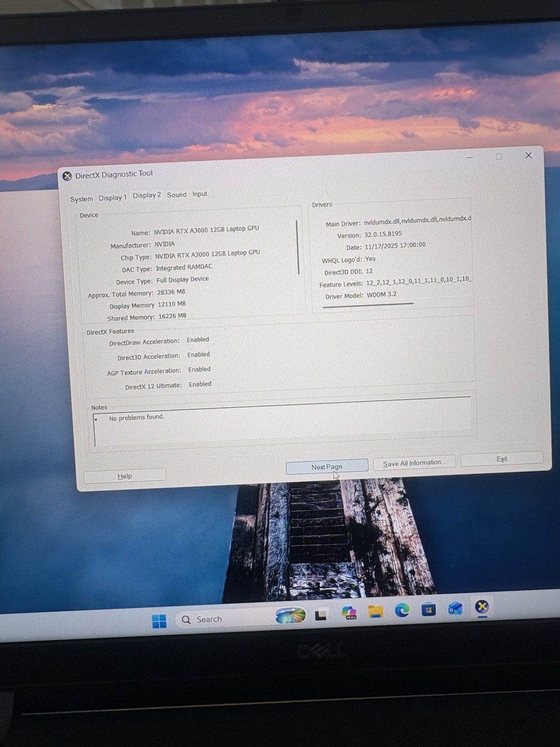
Task: Switch to the System tab
Action: (x=81, y=199)
